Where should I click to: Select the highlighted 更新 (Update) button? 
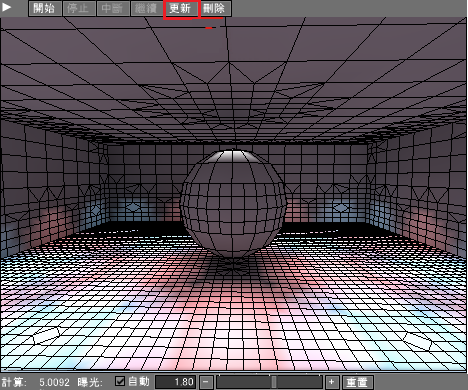(181, 9)
